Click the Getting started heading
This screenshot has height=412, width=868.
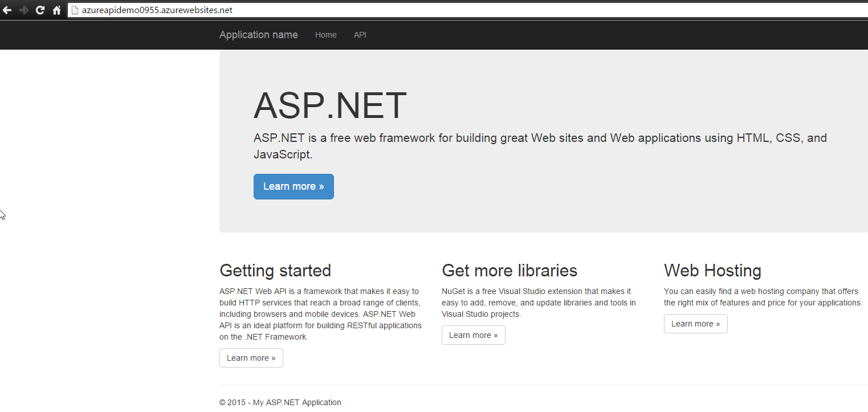pos(275,270)
